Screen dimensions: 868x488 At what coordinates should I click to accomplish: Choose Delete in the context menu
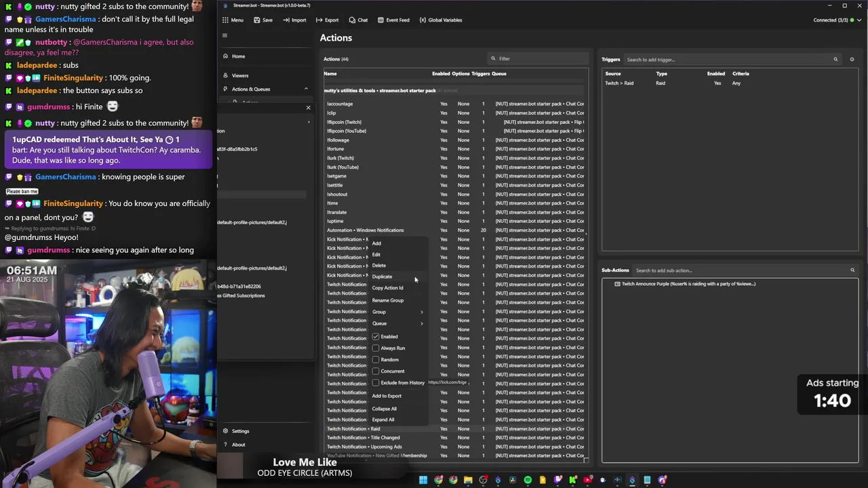[378, 266]
